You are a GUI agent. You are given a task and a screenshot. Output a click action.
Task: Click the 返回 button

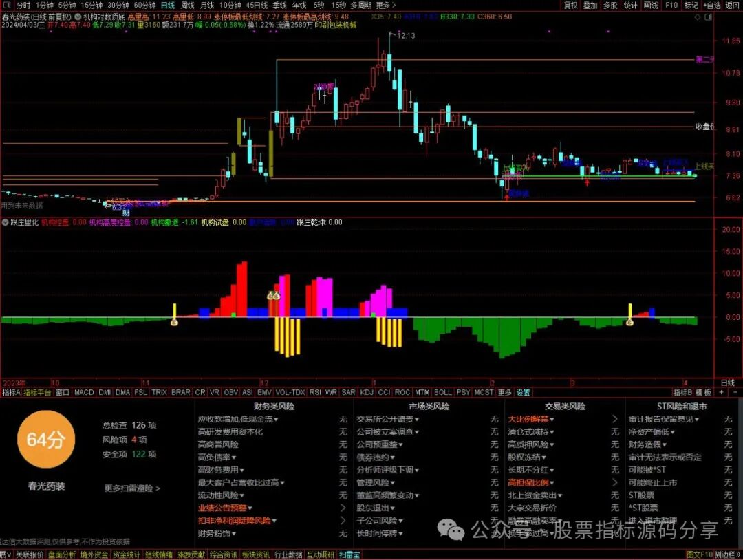pos(733,6)
